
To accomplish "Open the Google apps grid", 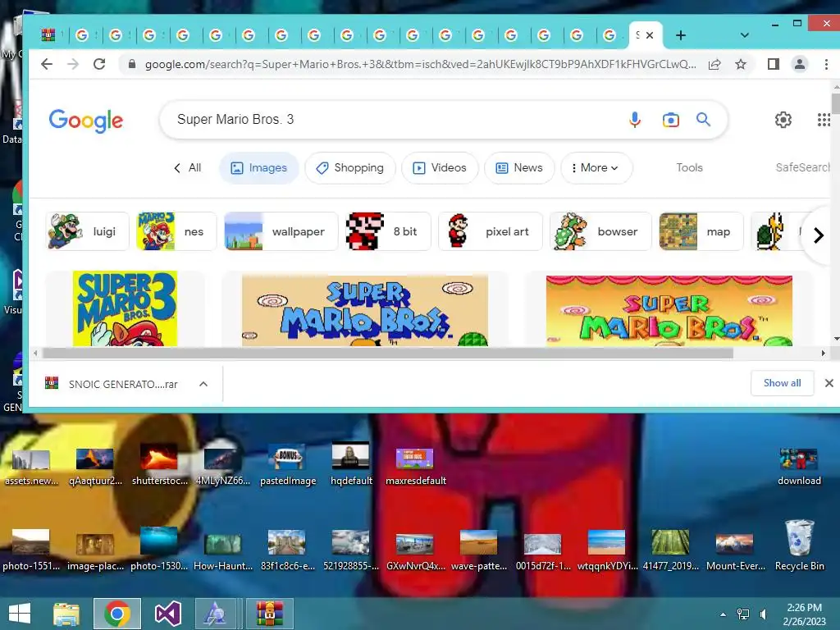I will pos(824,120).
